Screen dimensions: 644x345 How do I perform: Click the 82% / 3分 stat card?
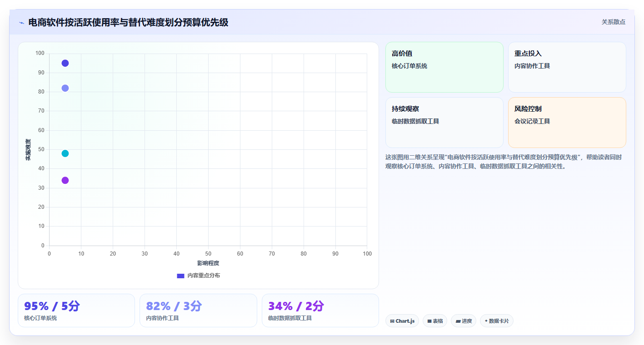pos(198,310)
